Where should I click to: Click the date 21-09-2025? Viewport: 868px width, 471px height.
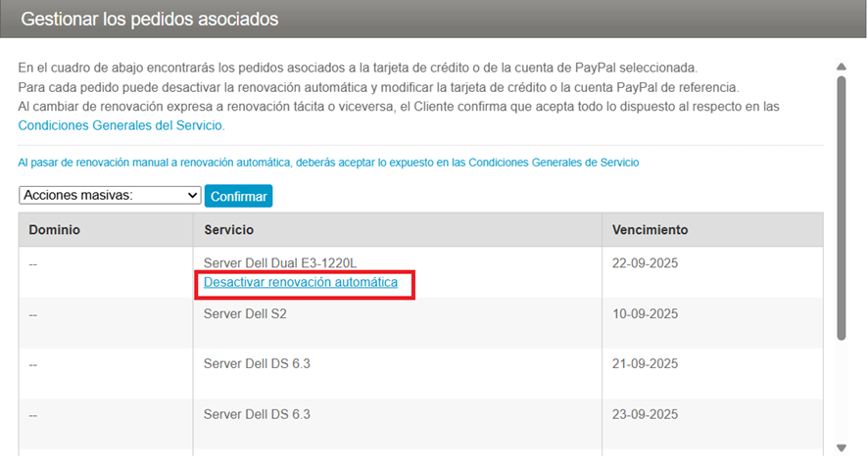[645, 363]
